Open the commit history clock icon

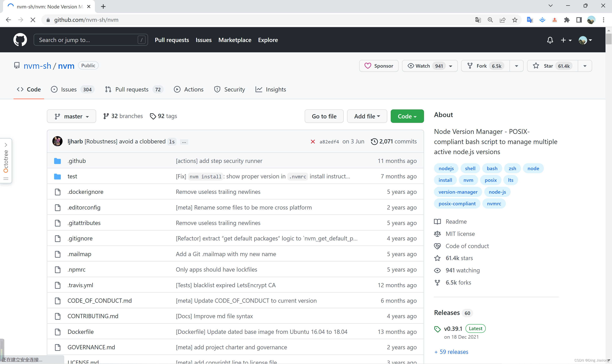point(374,142)
